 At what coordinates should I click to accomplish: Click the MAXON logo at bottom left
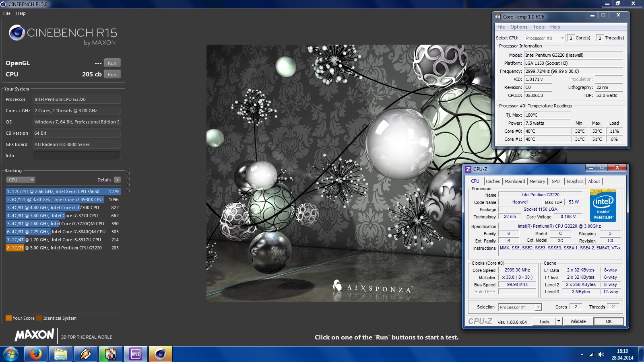coord(35,335)
